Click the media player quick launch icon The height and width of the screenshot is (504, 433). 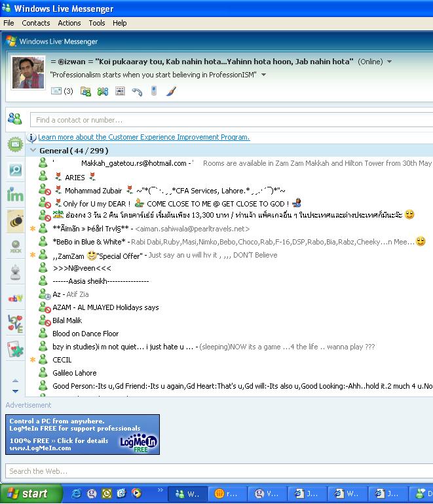point(136,494)
